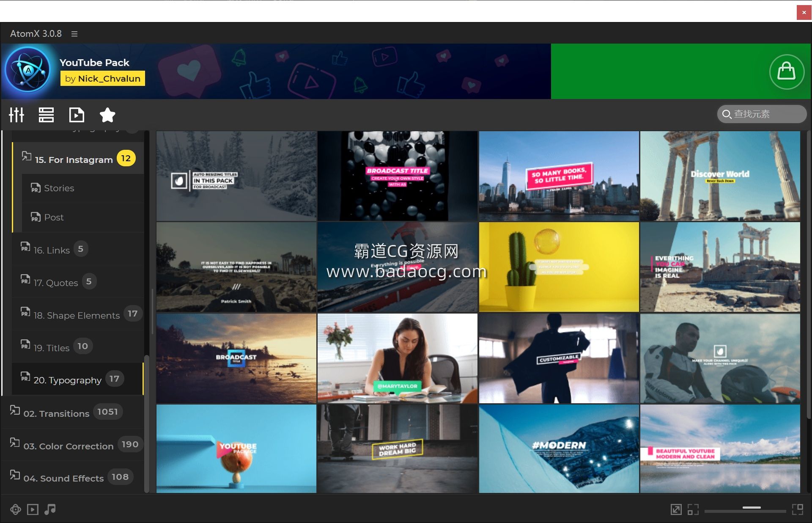Expand the 03. Color Correction folder
812x523 pixels.
click(x=73, y=446)
